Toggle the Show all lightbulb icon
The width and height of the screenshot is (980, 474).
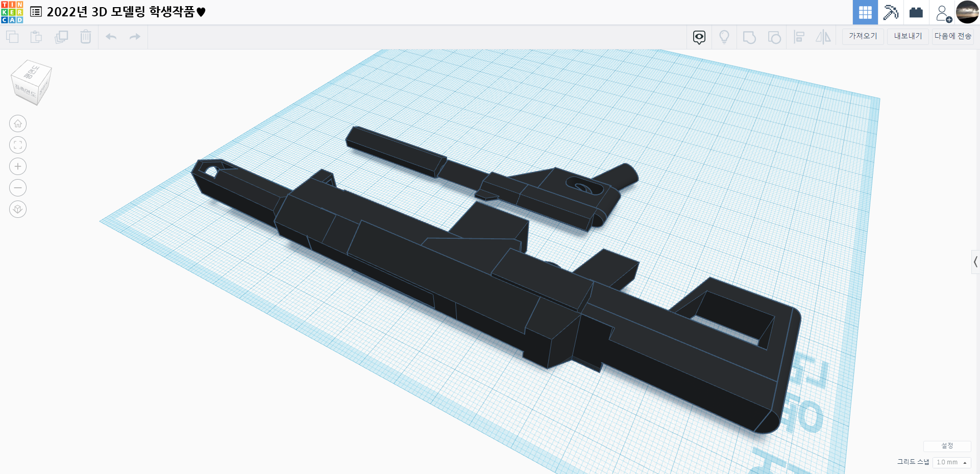pyautogui.click(x=724, y=37)
